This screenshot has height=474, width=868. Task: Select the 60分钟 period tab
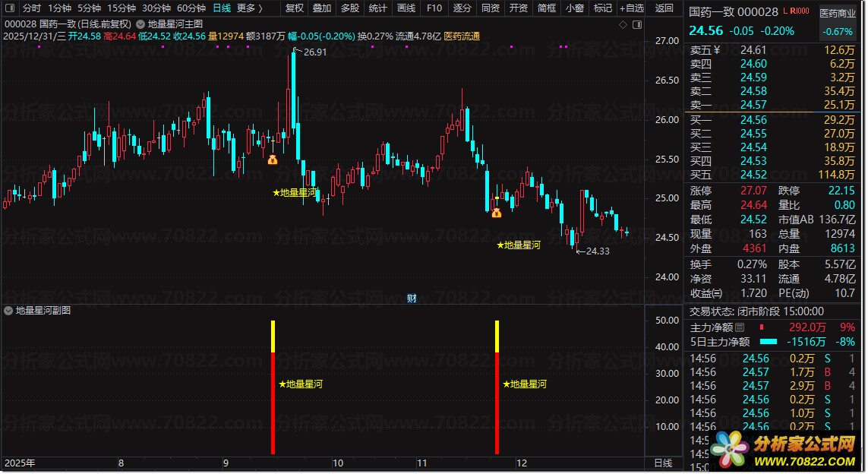191,8
